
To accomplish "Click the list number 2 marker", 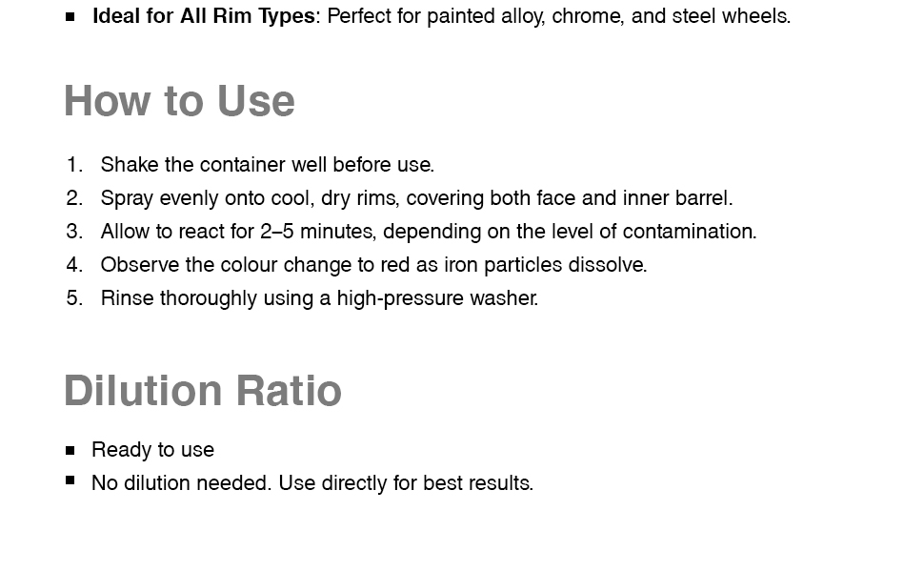I will click(74, 198).
